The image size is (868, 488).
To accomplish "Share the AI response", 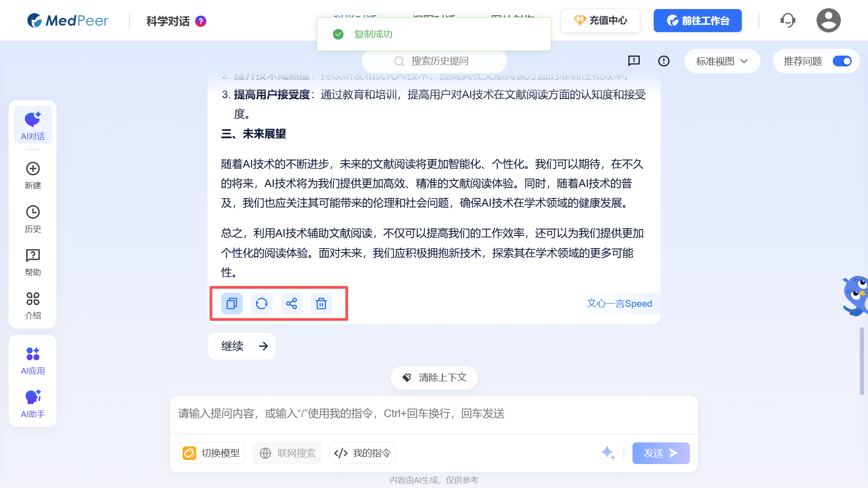I will [291, 304].
